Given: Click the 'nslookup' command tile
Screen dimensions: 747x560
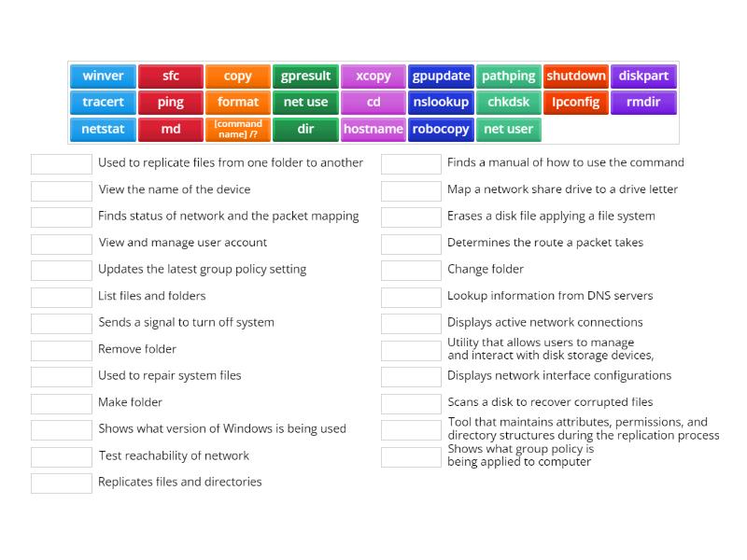Looking at the screenshot, I should (441, 103).
